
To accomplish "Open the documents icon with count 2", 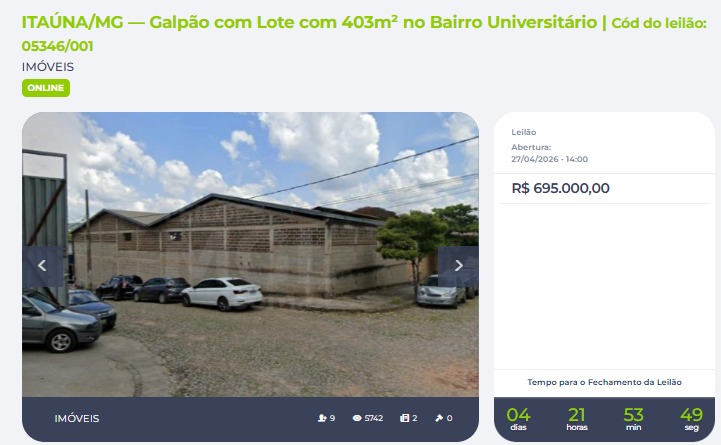I will point(404,418).
